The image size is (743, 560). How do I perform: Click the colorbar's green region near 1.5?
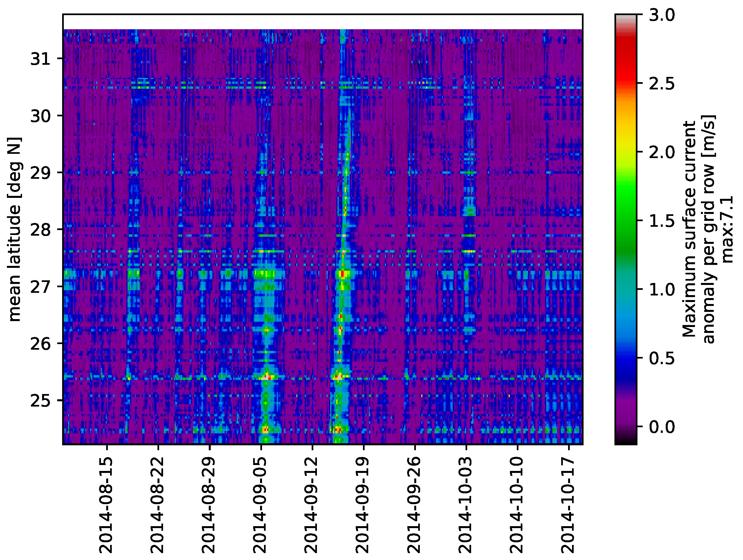[626, 220]
